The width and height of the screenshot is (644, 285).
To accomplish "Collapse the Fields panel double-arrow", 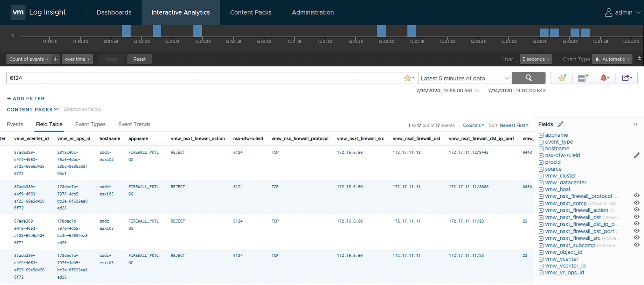I will pyautogui.click(x=635, y=124).
